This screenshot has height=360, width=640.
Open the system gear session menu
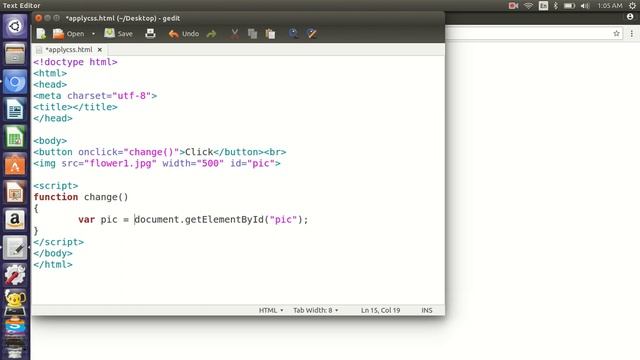click(632, 6)
